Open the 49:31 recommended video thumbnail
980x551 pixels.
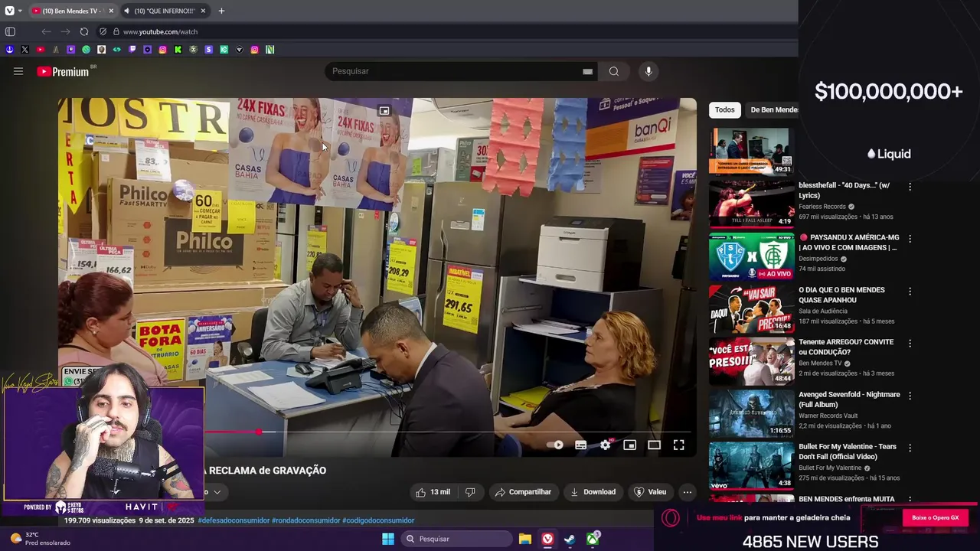coord(751,151)
